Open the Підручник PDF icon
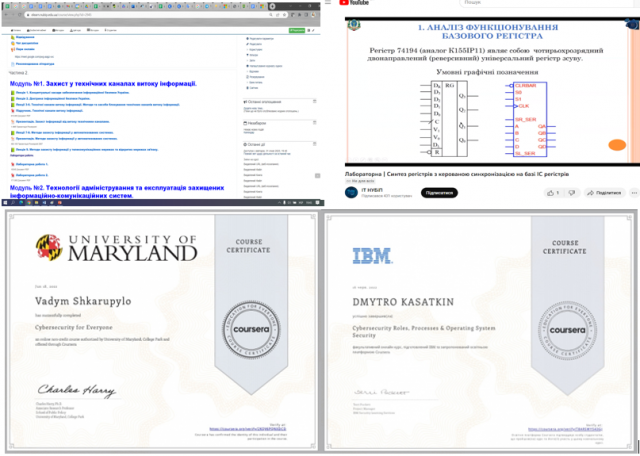 (x=13, y=111)
